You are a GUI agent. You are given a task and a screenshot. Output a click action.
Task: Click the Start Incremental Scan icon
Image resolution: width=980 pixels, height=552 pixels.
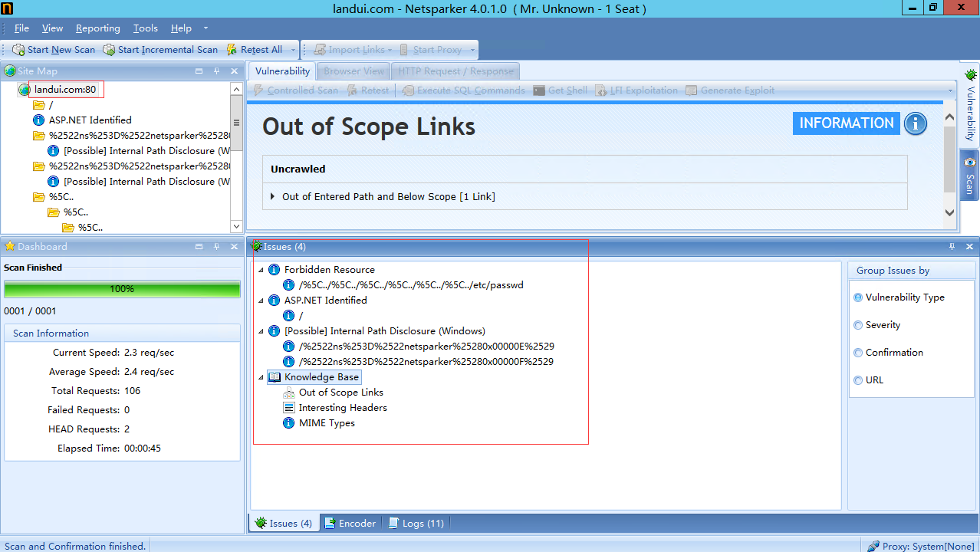coord(109,50)
